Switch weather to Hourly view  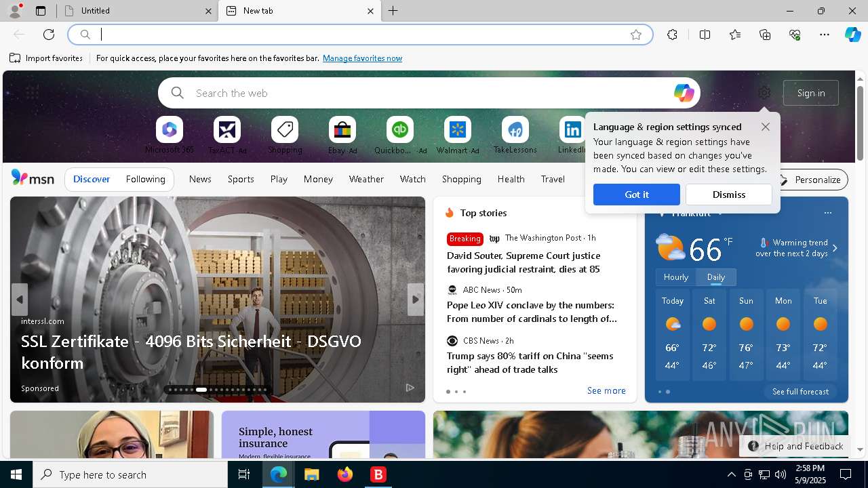point(676,277)
